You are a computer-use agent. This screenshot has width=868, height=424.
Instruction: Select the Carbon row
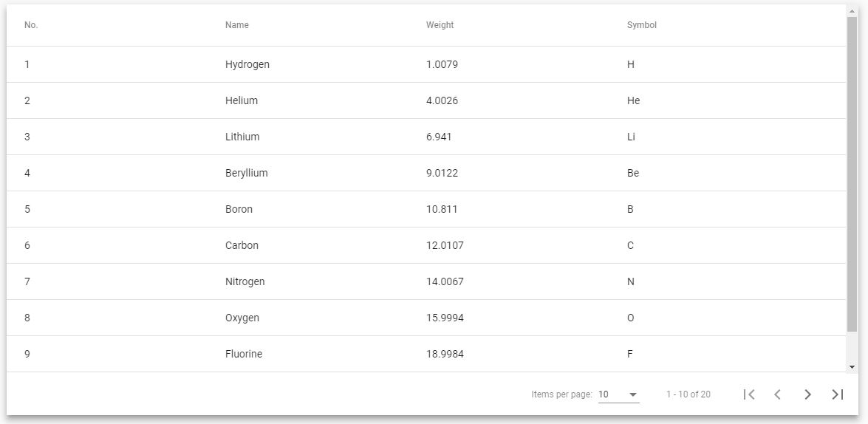point(426,245)
